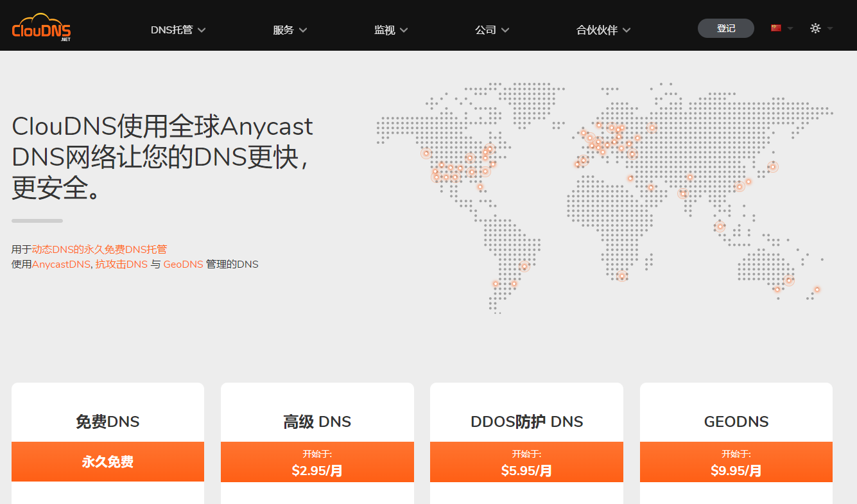Select the 高级 DNS plan title

click(x=317, y=422)
